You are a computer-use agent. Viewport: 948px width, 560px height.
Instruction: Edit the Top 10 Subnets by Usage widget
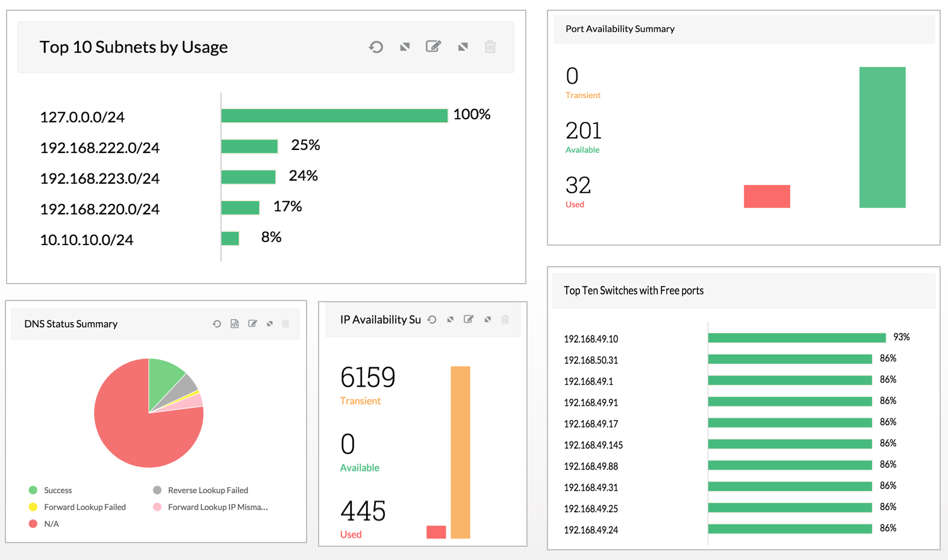433,46
